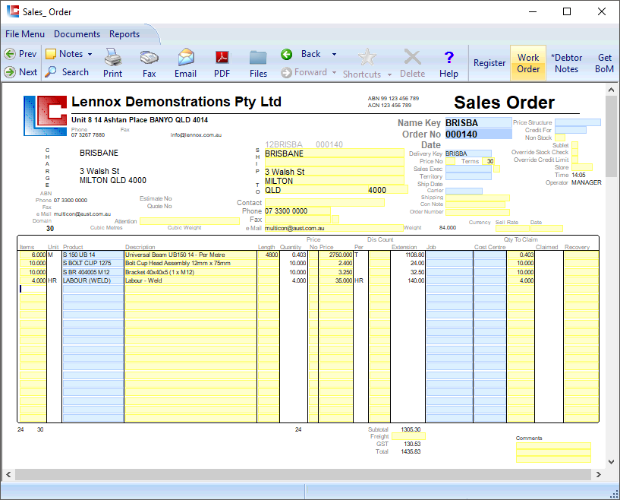
Task: Click the vertical scrollbar up arrow
Action: coord(611,90)
